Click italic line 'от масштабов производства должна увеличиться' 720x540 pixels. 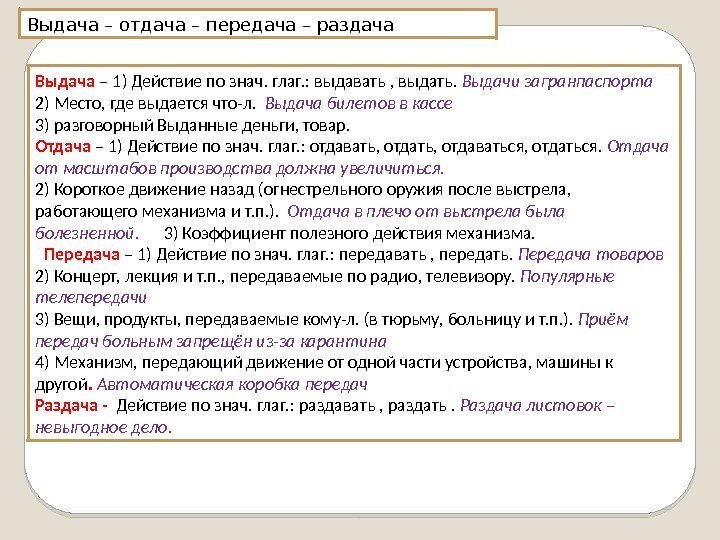(x=239, y=169)
